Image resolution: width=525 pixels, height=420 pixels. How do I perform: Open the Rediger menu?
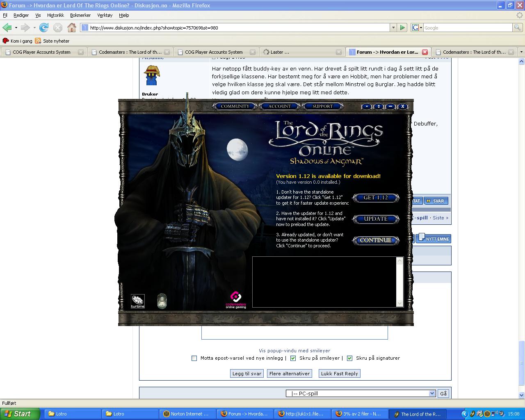(21, 15)
